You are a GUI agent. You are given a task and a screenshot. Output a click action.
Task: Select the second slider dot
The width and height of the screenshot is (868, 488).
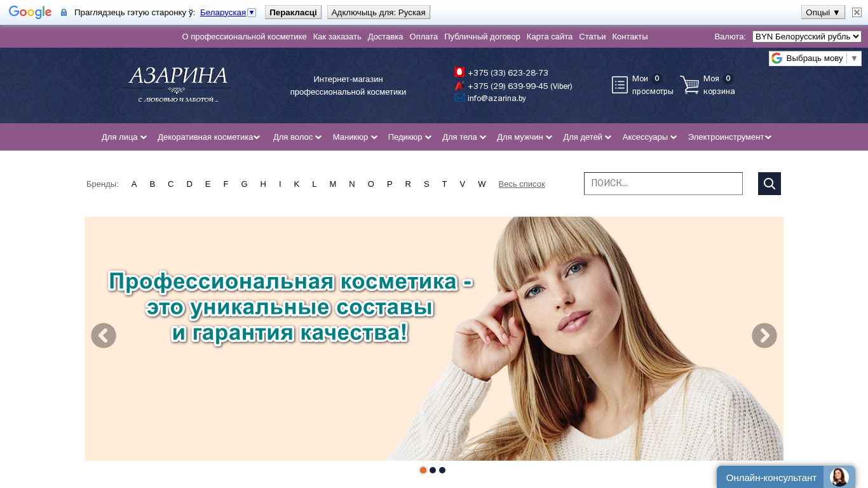(433, 470)
